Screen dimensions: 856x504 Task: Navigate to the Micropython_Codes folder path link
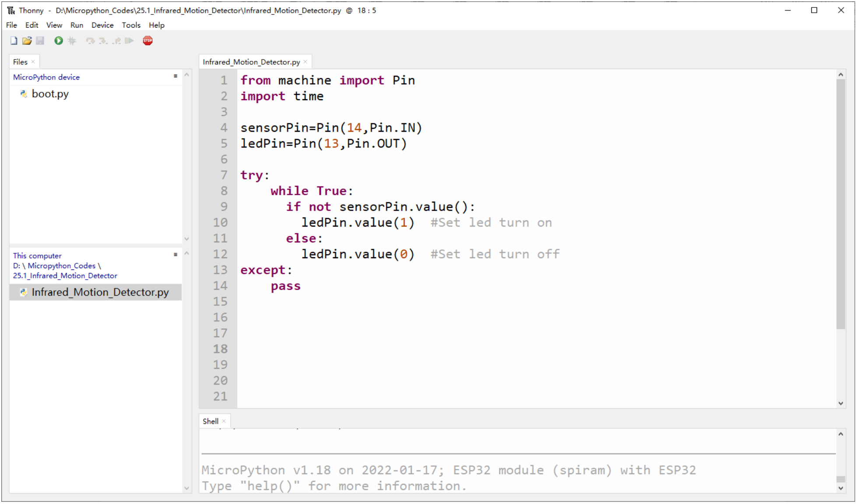[x=61, y=266]
